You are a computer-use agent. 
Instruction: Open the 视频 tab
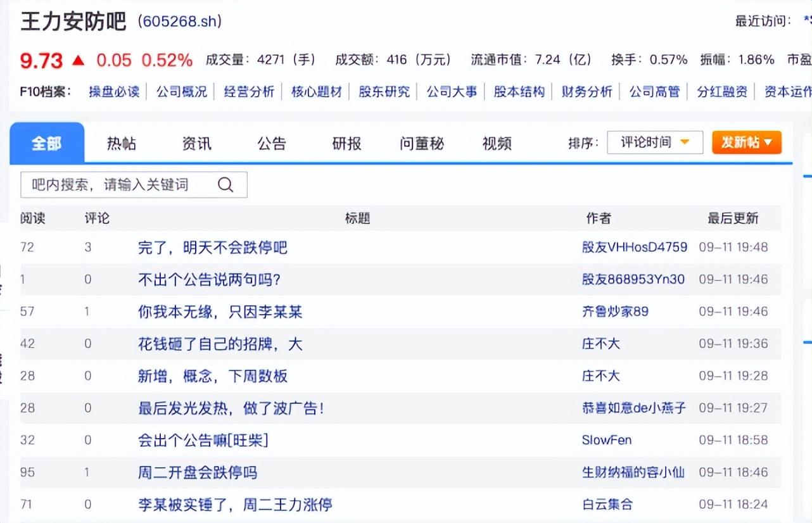(497, 144)
